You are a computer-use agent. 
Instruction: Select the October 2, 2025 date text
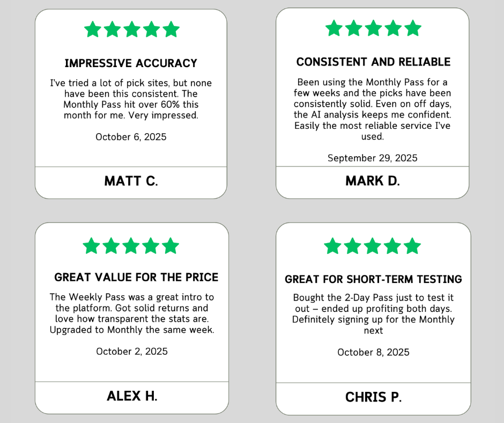132,352
